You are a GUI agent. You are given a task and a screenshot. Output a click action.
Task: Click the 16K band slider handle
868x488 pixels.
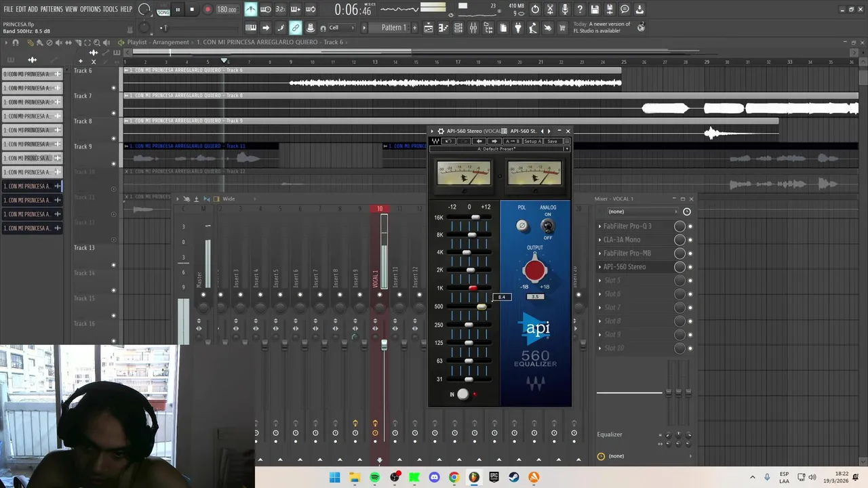pos(475,218)
